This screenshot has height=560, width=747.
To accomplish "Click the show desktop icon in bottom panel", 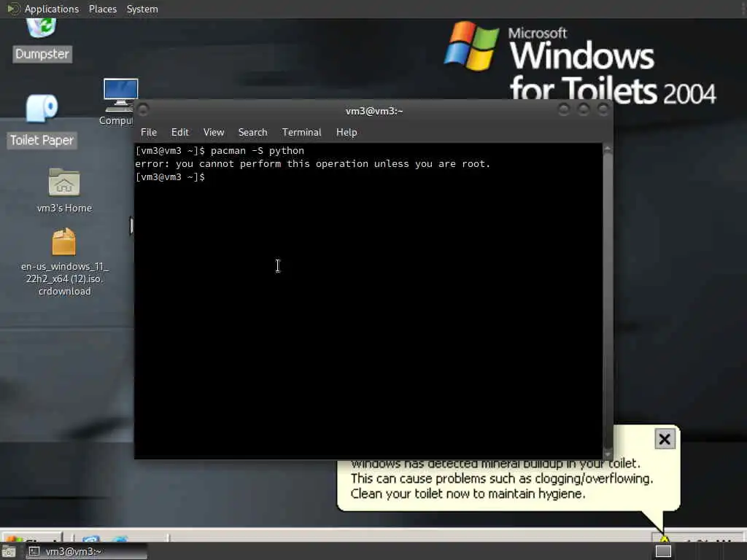I will pos(9,551).
